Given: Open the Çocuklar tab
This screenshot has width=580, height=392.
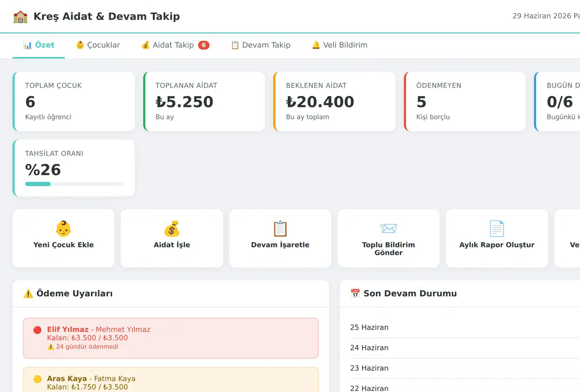Looking at the screenshot, I should 98,45.
